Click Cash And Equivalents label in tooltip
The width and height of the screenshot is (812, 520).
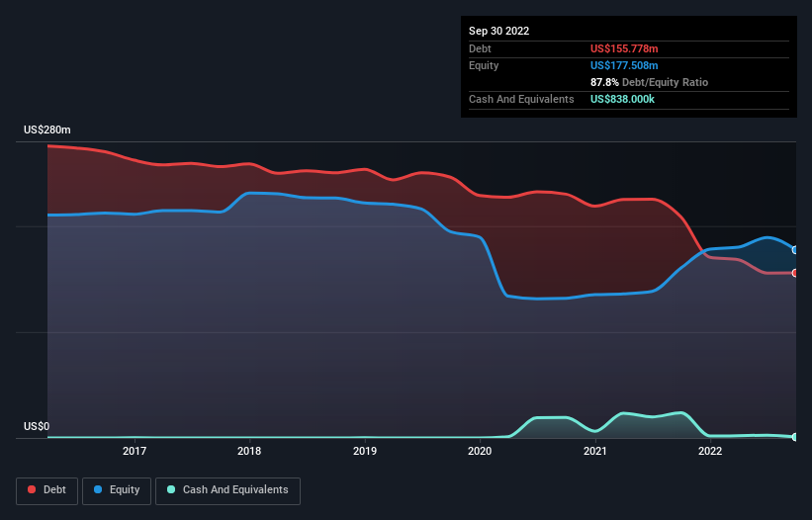pos(521,99)
